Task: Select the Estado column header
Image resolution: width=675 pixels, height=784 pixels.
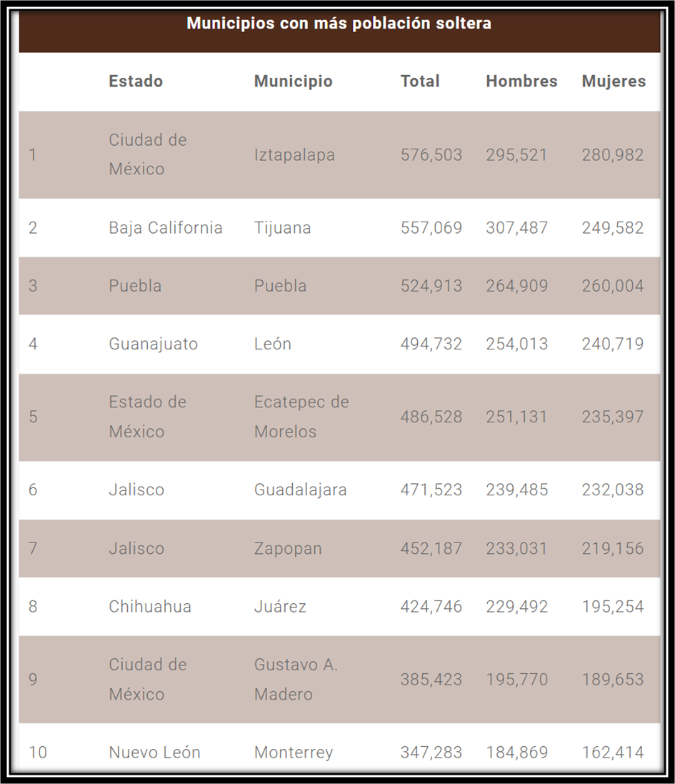Action: click(136, 81)
